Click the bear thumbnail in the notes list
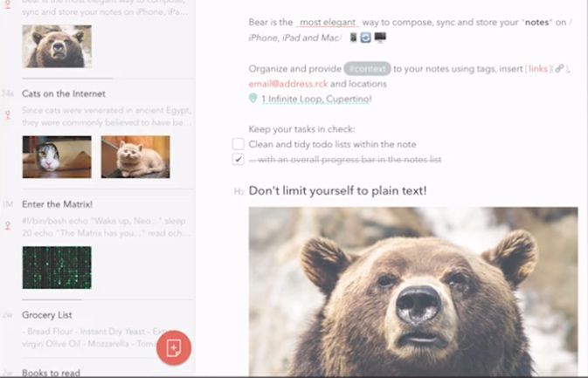 coord(57,46)
